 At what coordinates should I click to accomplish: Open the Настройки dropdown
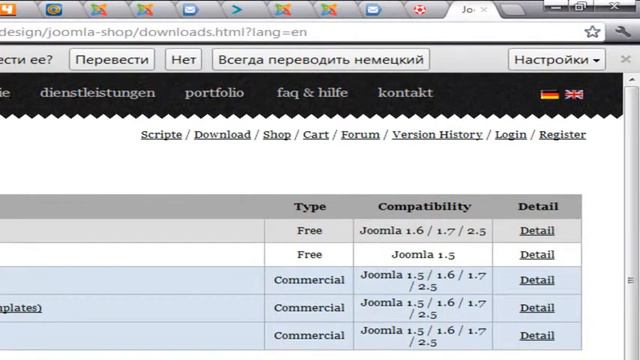(557, 60)
